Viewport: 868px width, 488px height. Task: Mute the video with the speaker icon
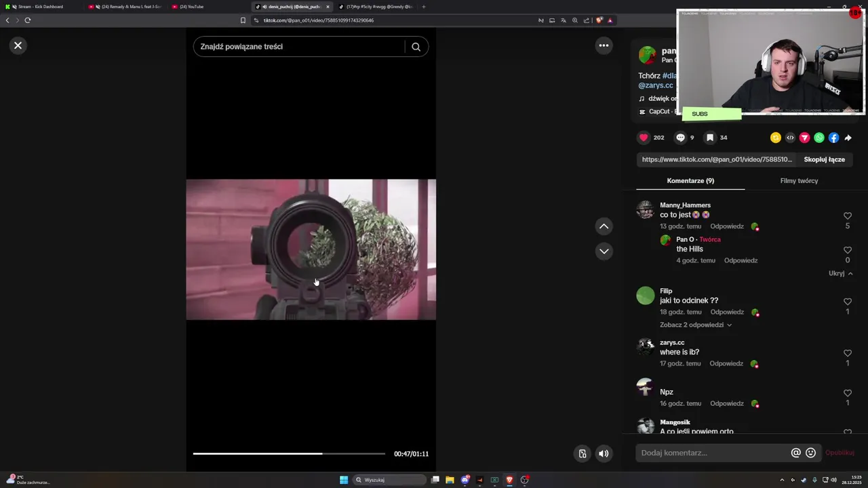604,454
